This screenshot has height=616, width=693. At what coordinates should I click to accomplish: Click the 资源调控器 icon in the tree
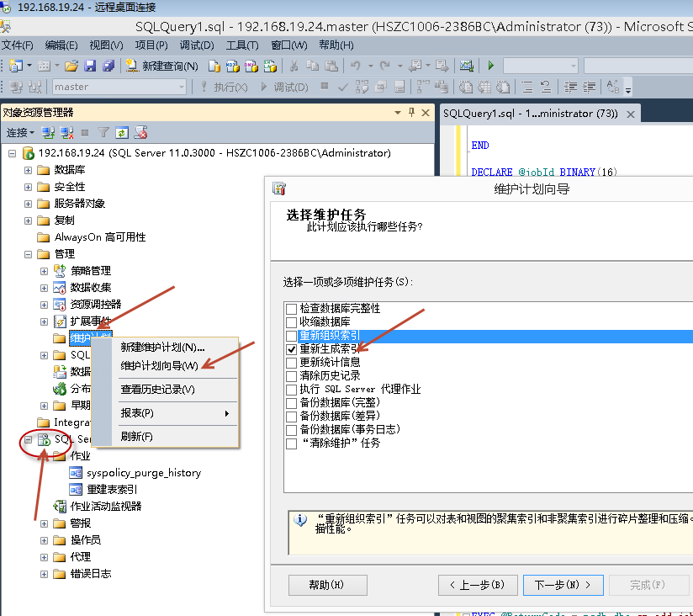(60, 305)
